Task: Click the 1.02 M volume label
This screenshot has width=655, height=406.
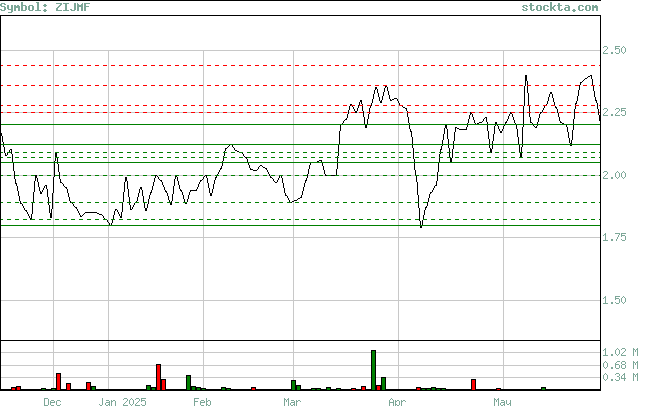Action: click(620, 353)
